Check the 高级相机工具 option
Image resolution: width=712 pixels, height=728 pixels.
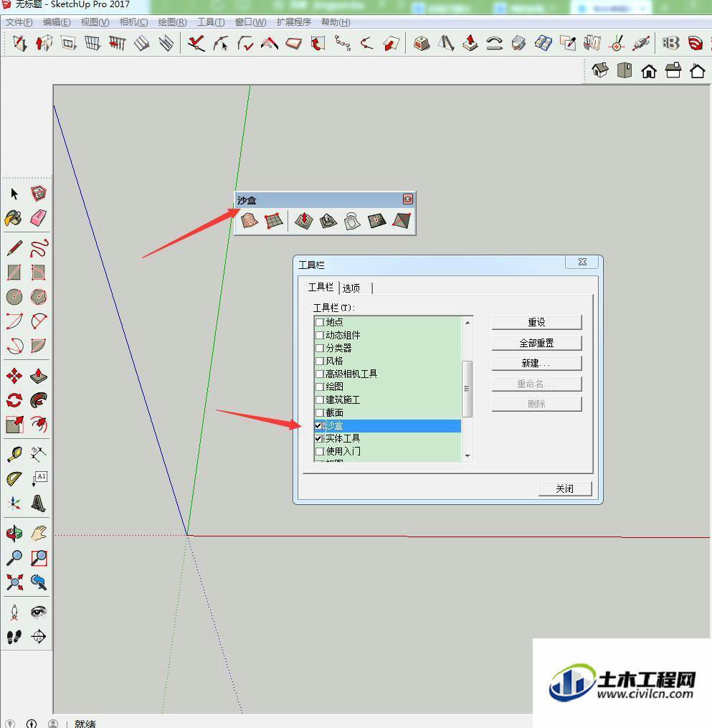coord(319,374)
